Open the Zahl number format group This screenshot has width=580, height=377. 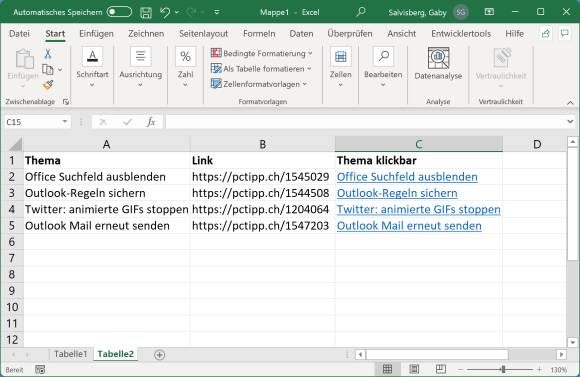tap(185, 68)
